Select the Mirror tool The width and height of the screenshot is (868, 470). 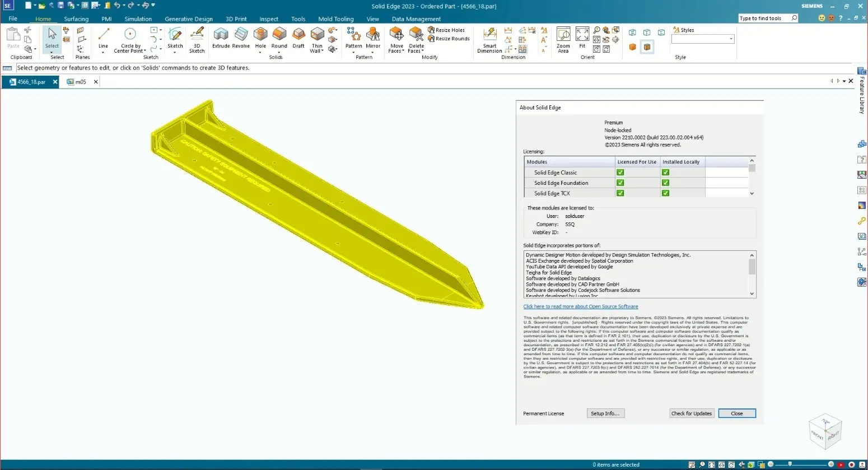(373, 38)
